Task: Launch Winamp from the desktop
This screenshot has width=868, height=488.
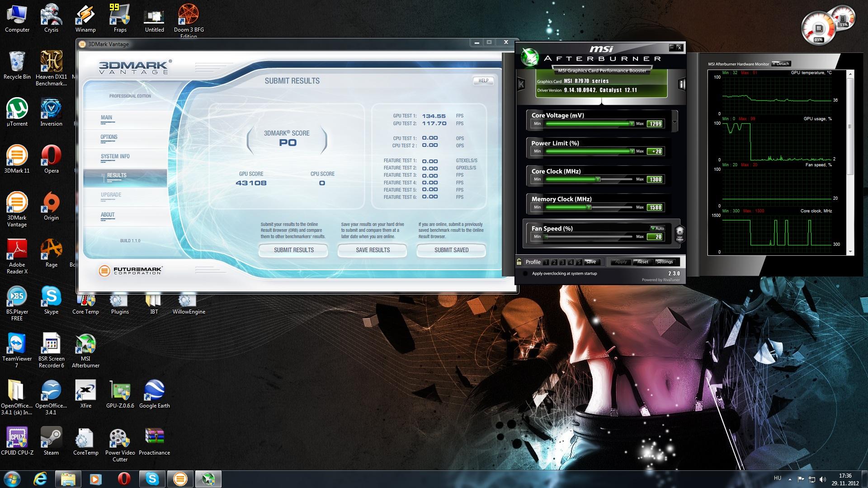Action: [85, 19]
